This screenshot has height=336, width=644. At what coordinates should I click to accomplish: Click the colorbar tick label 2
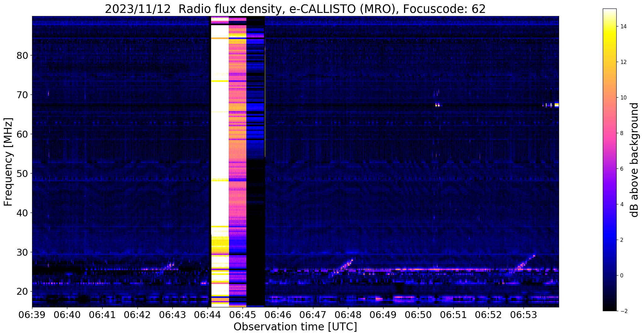click(622, 240)
